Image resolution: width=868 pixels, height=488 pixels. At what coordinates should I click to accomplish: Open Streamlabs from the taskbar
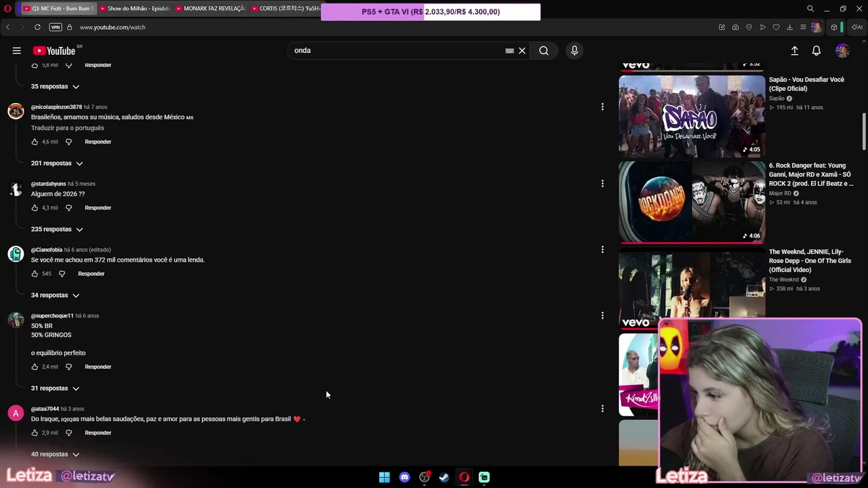point(484,477)
